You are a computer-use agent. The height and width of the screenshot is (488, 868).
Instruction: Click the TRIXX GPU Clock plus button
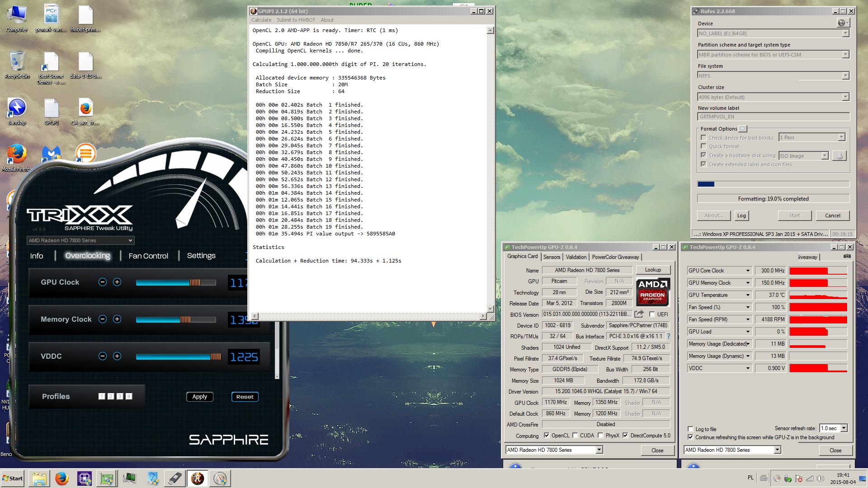(x=117, y=282)
